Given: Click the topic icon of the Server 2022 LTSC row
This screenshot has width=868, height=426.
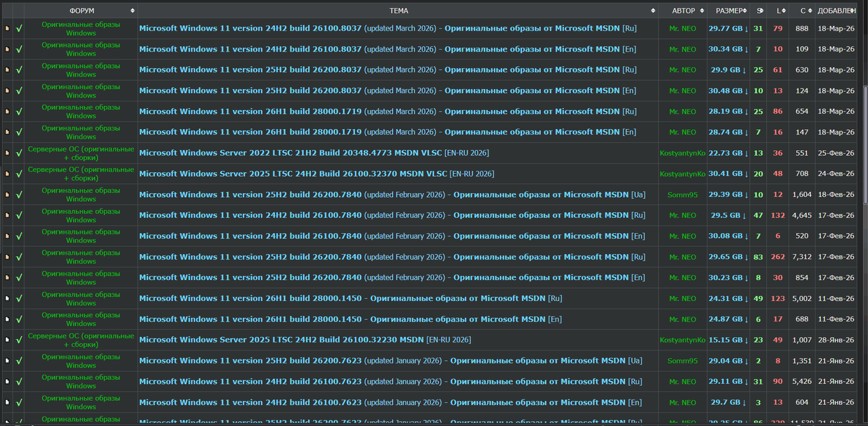Looking at the screenshot, I should coord(7,154).
